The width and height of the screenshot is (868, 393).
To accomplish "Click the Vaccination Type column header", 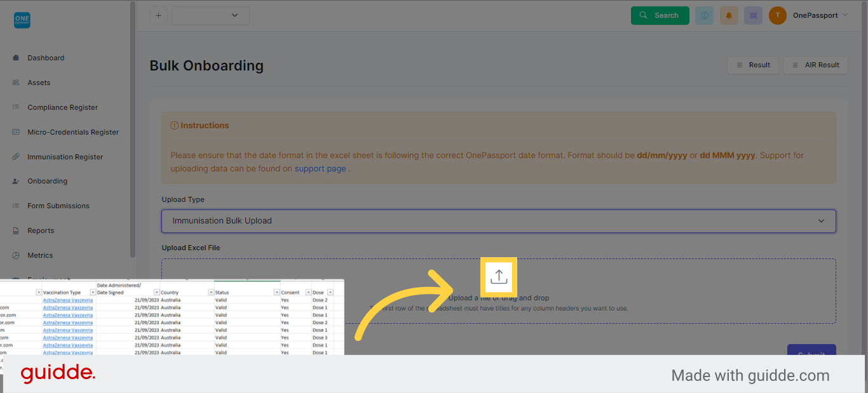I will tap(62, 293).
